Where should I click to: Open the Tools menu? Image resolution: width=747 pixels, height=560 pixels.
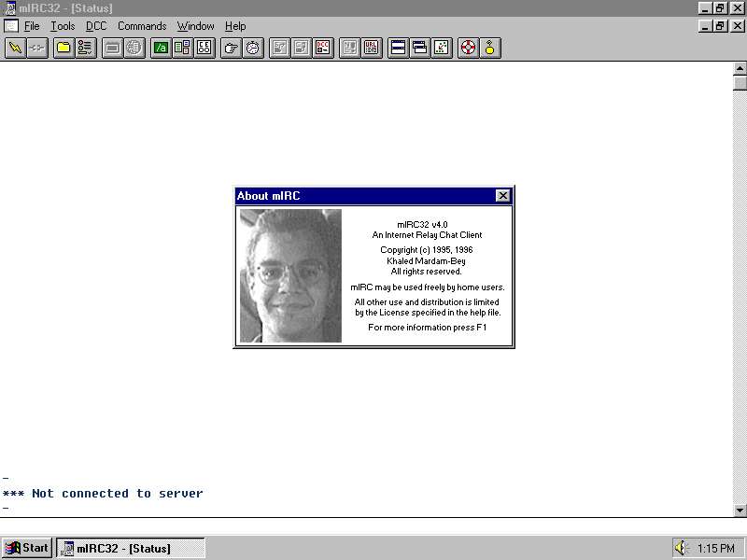pyautogui.click(x=63, y=26)
